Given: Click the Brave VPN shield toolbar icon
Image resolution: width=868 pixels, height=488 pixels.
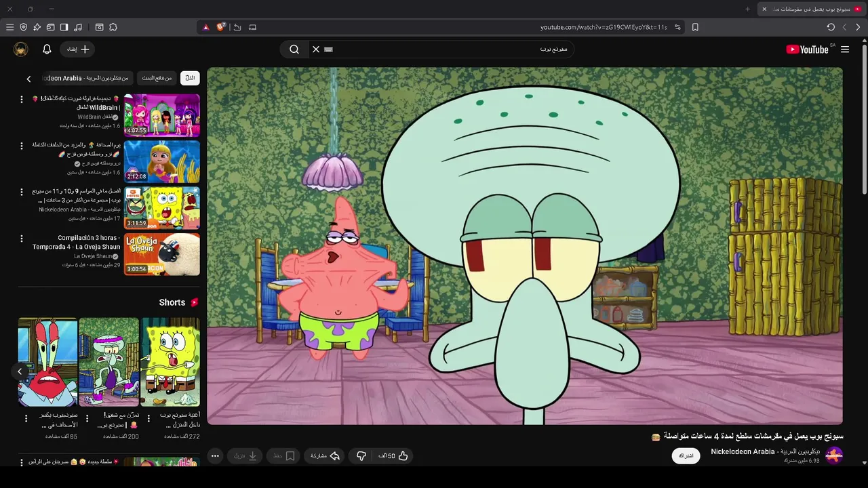Looking at the screenshot, I should (x=23, y=27).
